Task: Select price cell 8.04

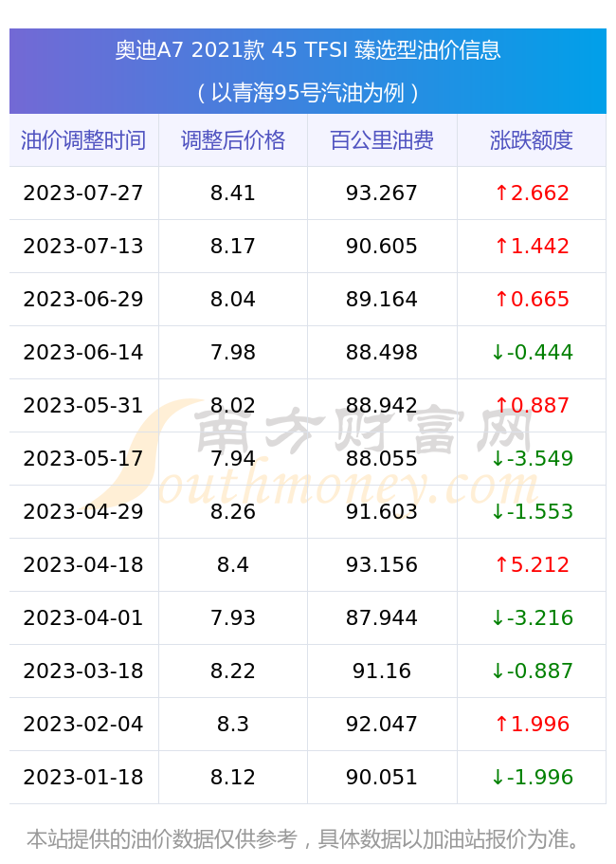Action: pos(233,299)
